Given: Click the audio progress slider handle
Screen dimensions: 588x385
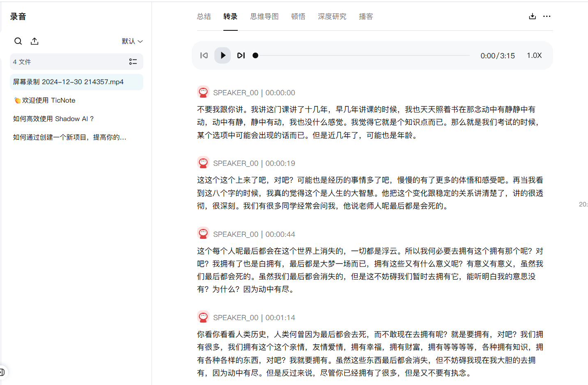Looking at the screenshot, I should coord(255,55).
